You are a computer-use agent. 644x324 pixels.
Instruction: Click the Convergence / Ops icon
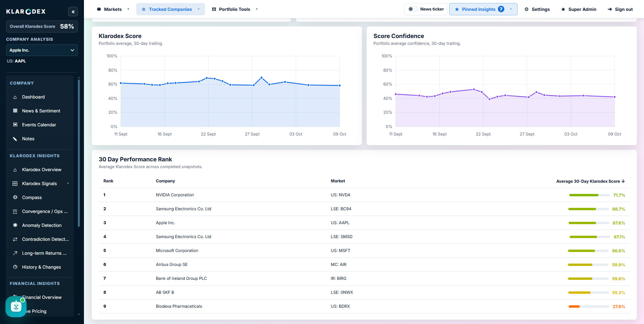[15, 211]
